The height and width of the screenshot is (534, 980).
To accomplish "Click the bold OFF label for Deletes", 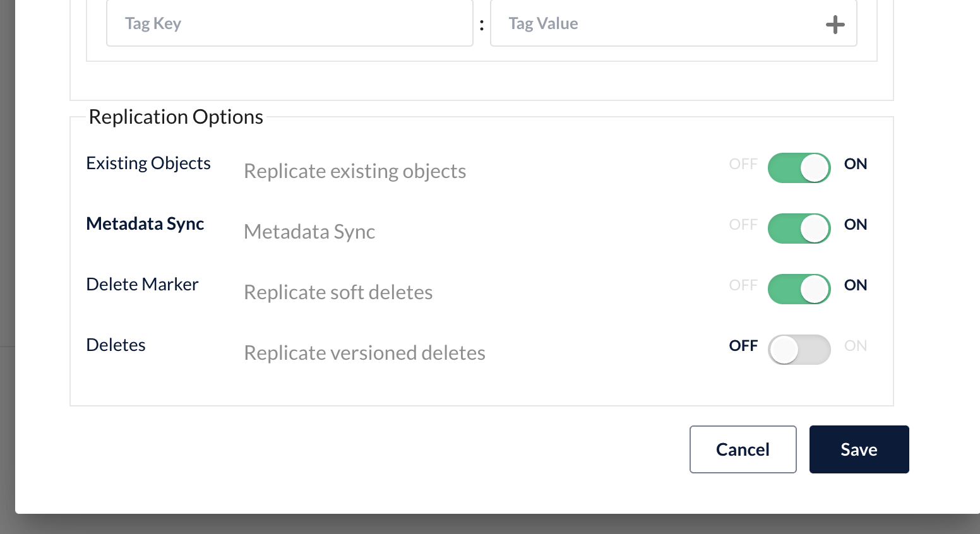I will [x=743, y=346].
